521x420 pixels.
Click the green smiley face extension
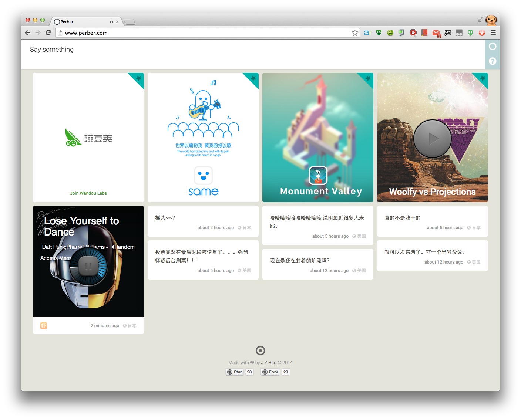(390, 33)
